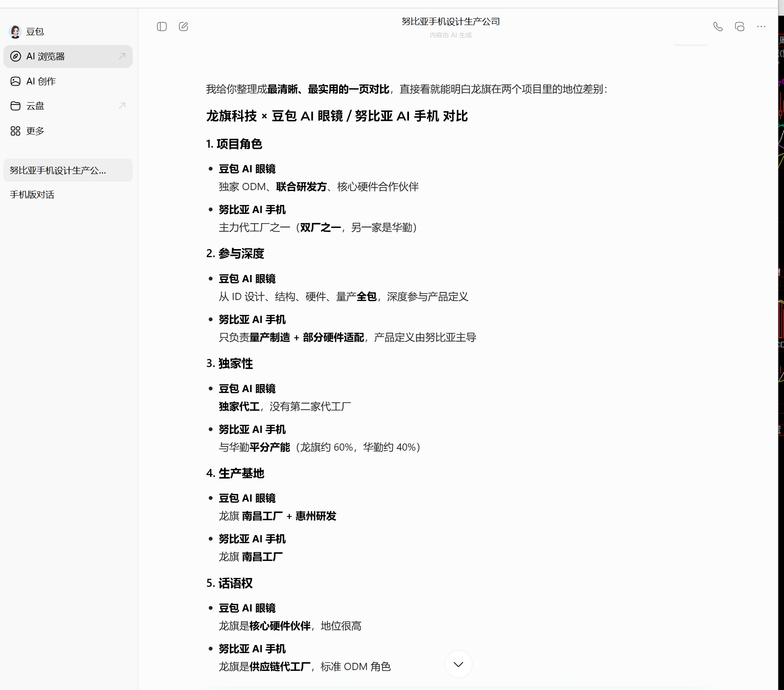Click the line 龙旗是核心硬件伙伴
Screen dimensions: 784x690
[290, 626]
